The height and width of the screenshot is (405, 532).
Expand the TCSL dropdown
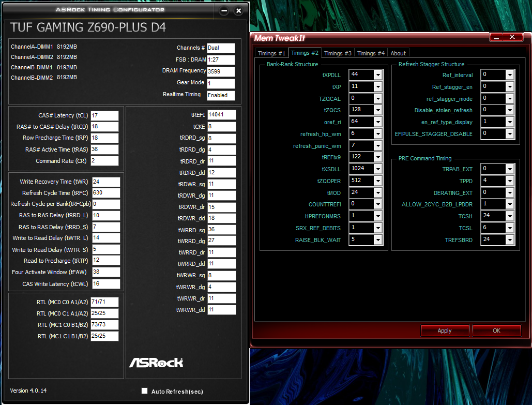click(x=510, y=228)
